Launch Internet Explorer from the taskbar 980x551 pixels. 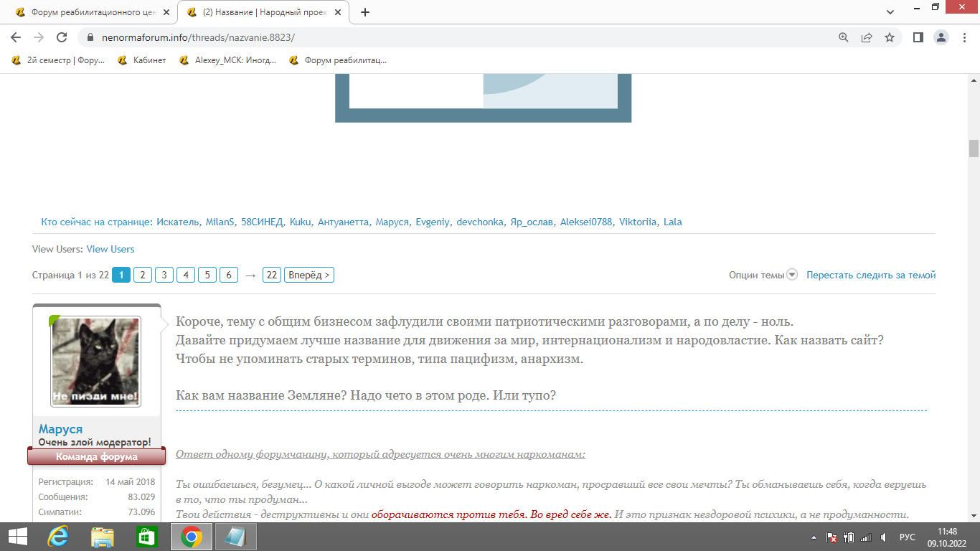[x=58, y=536]
